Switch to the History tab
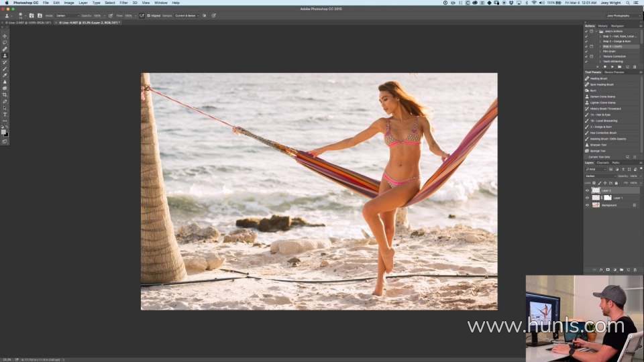The width and height of the screenshot is (644, 362). pyautogui.click(x=602, y=26)
